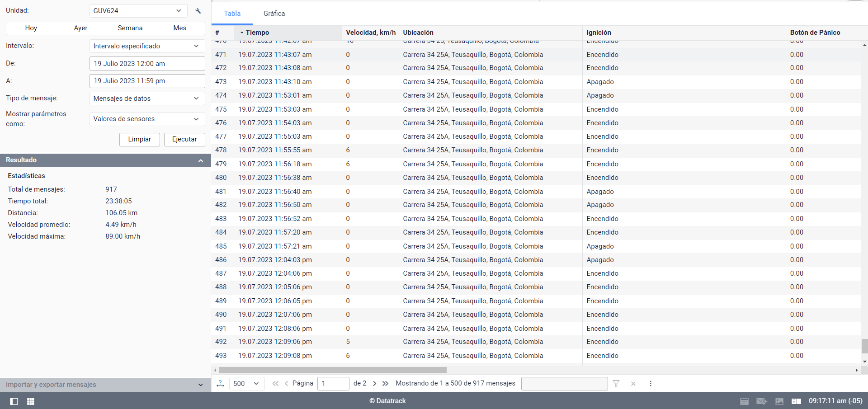Click the picture icon in status bar
This screenshot has height=409, width=868.
click(x=779, y=401)
